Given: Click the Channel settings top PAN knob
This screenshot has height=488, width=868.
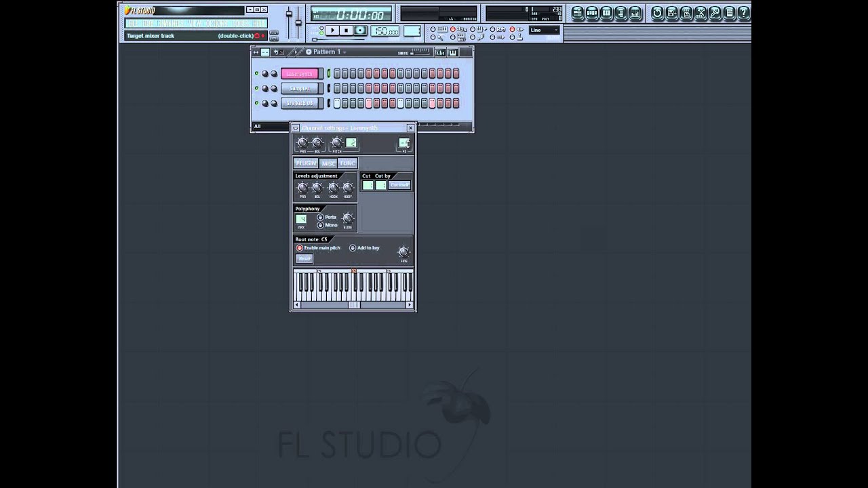Looking at the screenshot, I should click(x=302, y=142).
